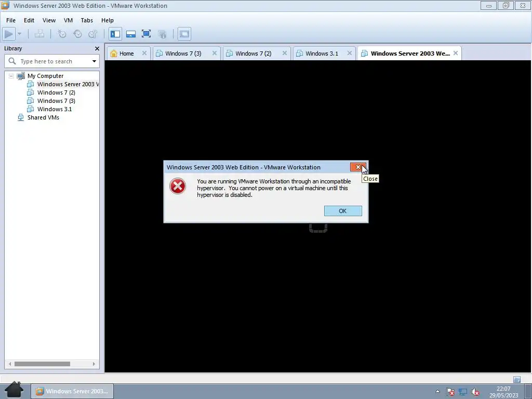Select Windows 7 (2) in library tree
The height and width of the screenshot is (399, 532).
[56, 92]
